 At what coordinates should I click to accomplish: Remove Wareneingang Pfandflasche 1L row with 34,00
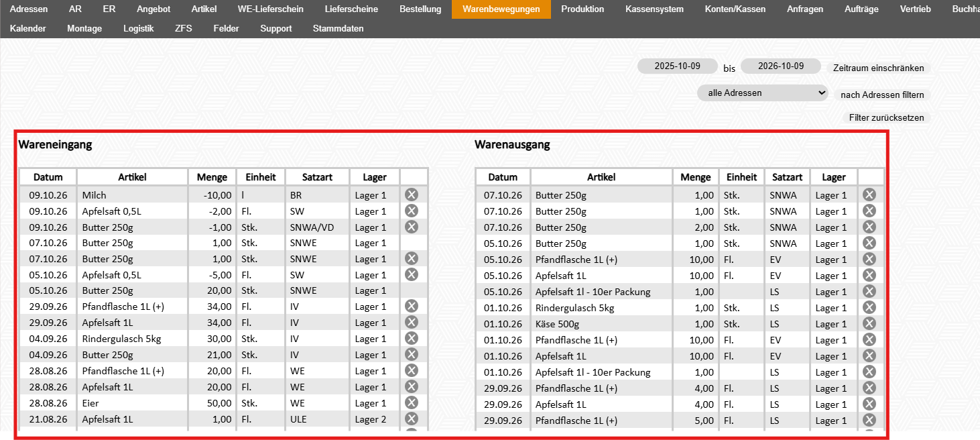412,307
